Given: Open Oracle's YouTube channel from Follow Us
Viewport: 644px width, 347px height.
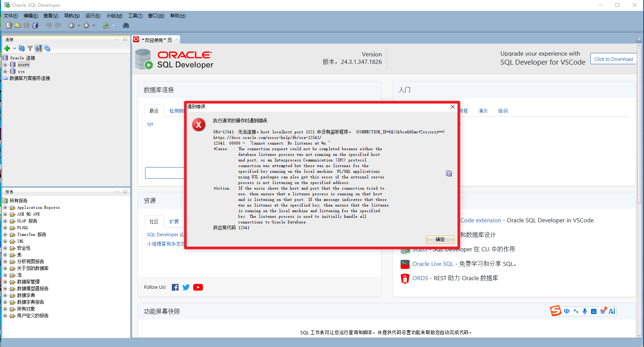Looking at the screenshot, I should point(198,287).
